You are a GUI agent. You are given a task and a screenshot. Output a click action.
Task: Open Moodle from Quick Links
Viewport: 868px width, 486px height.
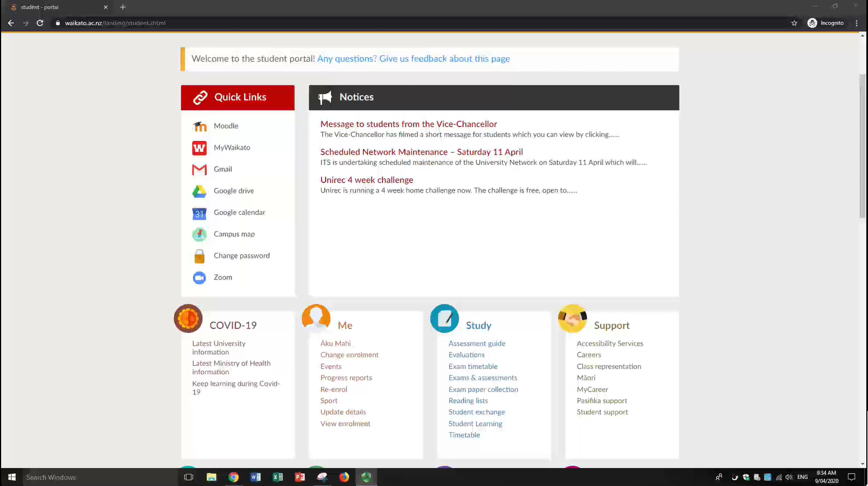point(225,126)
